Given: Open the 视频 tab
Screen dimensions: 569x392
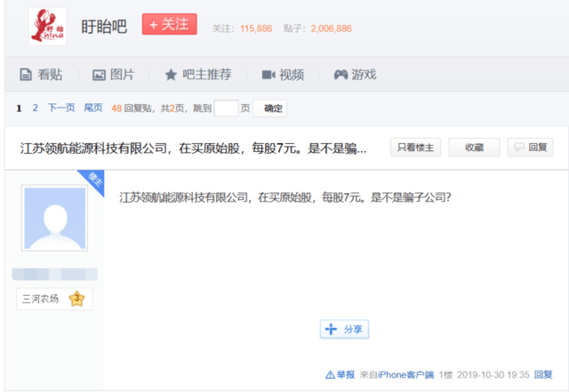Looking at the screenshot, I should pos(283,75).
